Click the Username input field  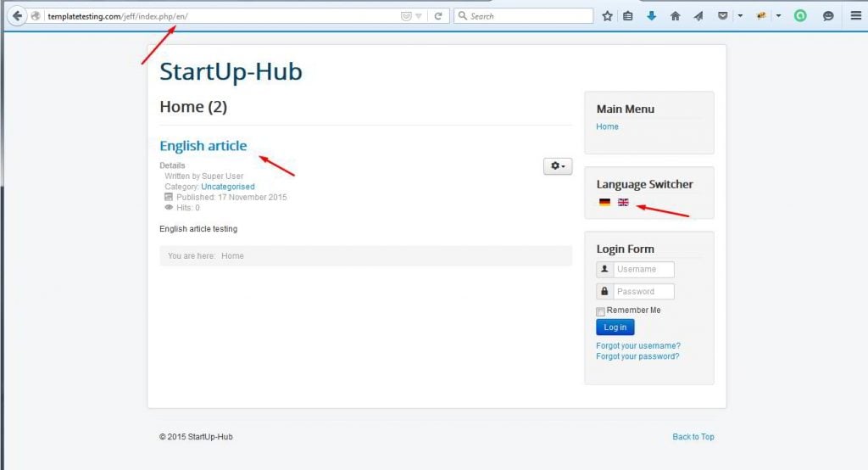click(643, 270)
